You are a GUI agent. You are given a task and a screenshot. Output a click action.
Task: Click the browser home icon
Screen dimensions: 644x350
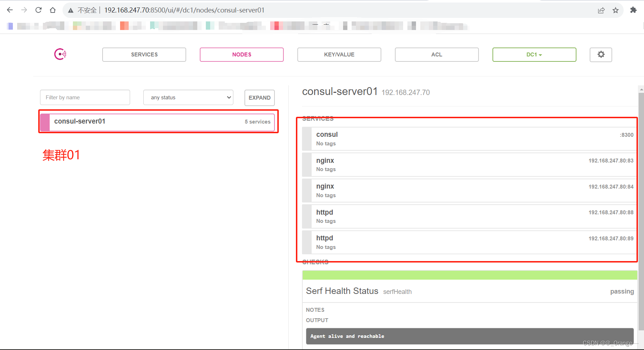[x=53, y=10]
